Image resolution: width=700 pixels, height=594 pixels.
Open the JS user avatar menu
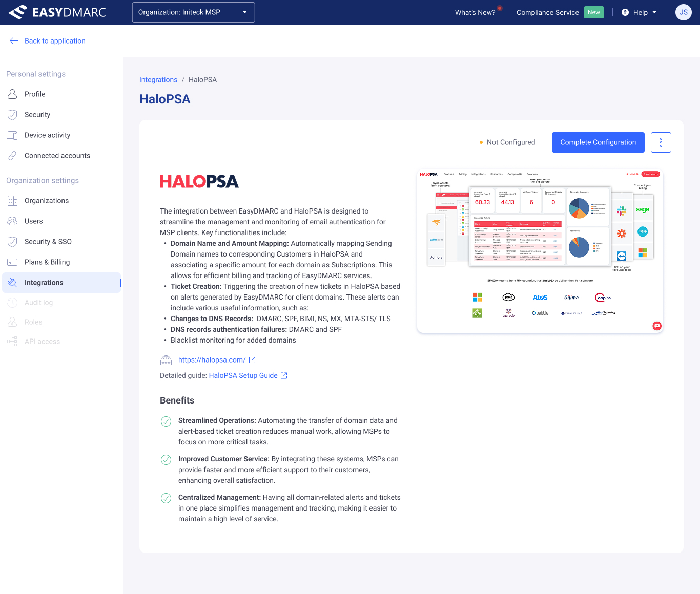[683, 12]
